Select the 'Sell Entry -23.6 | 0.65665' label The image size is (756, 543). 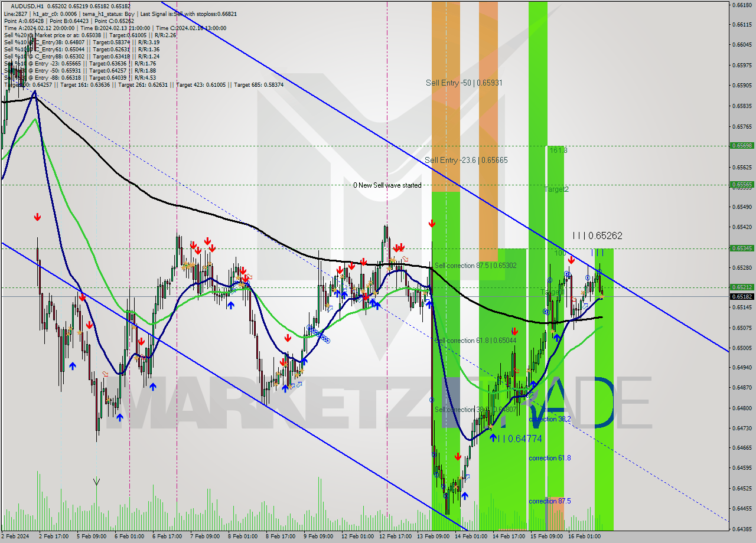466,160
